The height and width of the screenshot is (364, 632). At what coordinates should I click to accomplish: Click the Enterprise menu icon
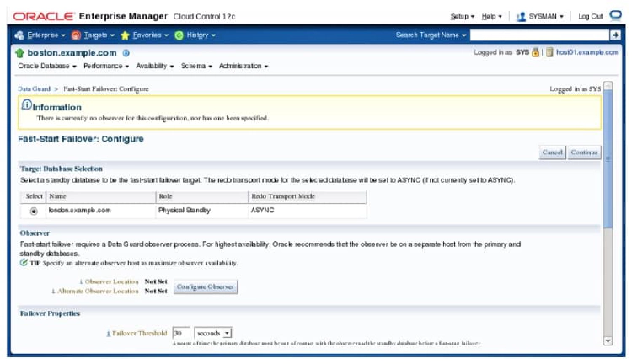pos(19,35)
